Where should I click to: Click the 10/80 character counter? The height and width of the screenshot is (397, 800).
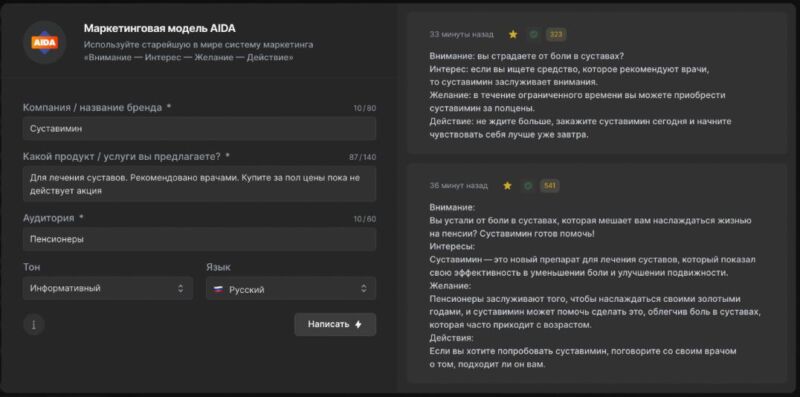365,109
